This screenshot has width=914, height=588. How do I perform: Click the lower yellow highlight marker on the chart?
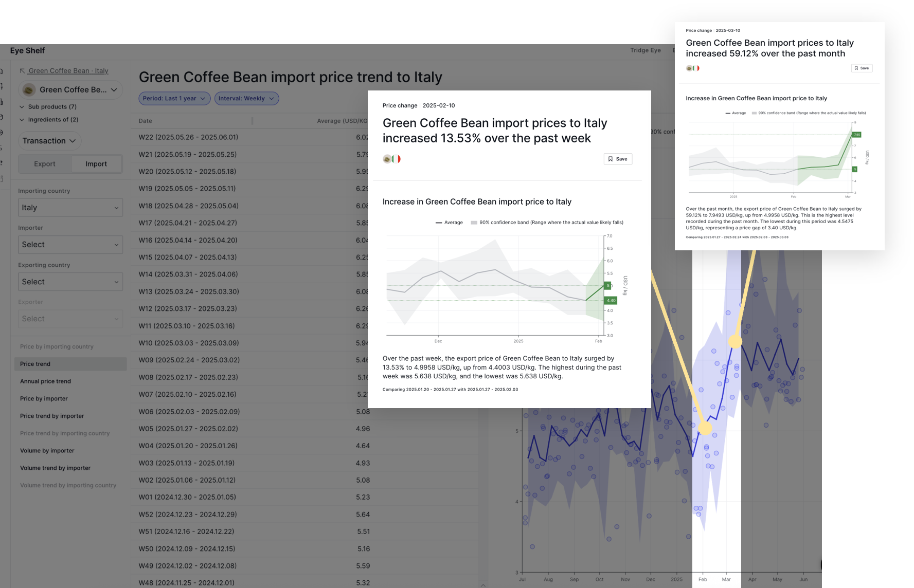[x=705, y=428]
